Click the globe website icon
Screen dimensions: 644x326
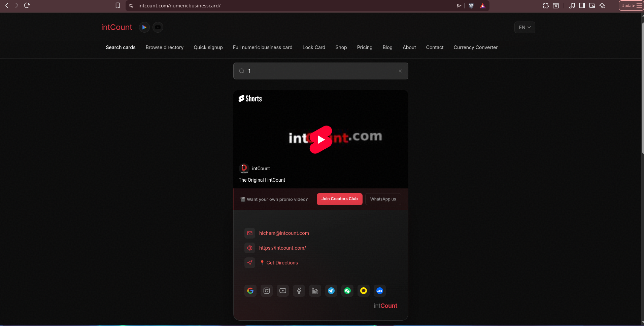coord(250,248)
